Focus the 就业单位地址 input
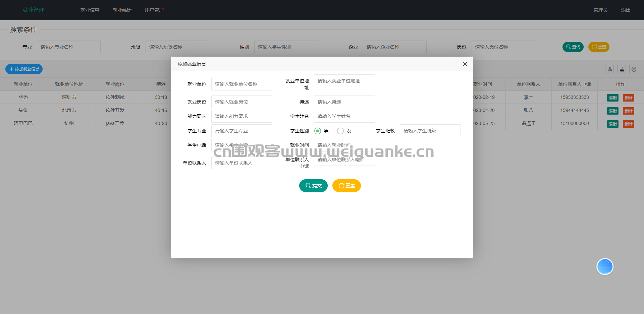The height and width of the screenshot is (314, 644). point(344,81)
